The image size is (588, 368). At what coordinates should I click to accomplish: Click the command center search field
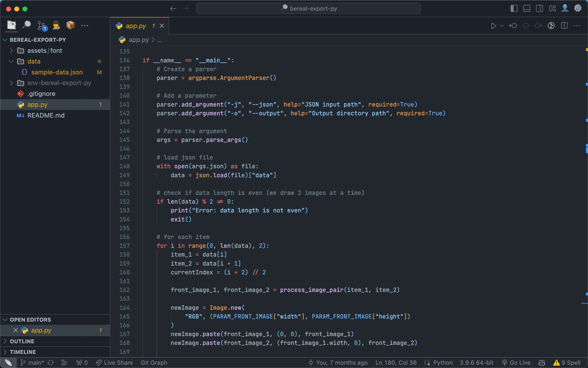pos(308,9)
